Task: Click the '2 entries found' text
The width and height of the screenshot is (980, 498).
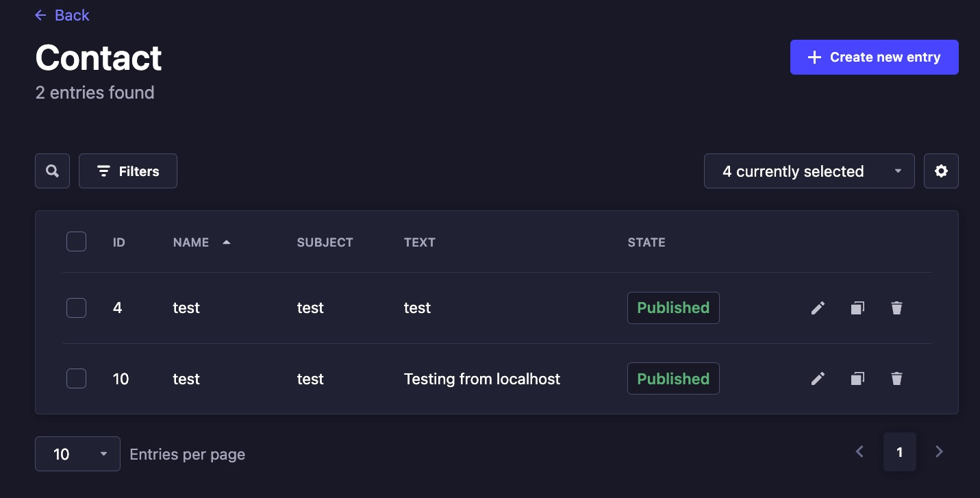Action: (95, 92)
